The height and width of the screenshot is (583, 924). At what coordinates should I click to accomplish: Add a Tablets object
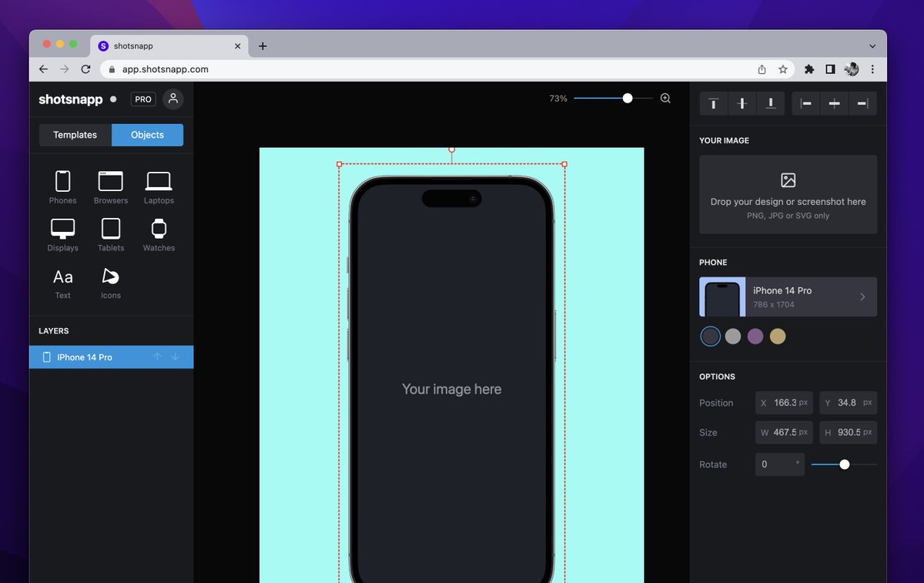tap(111, 235)
